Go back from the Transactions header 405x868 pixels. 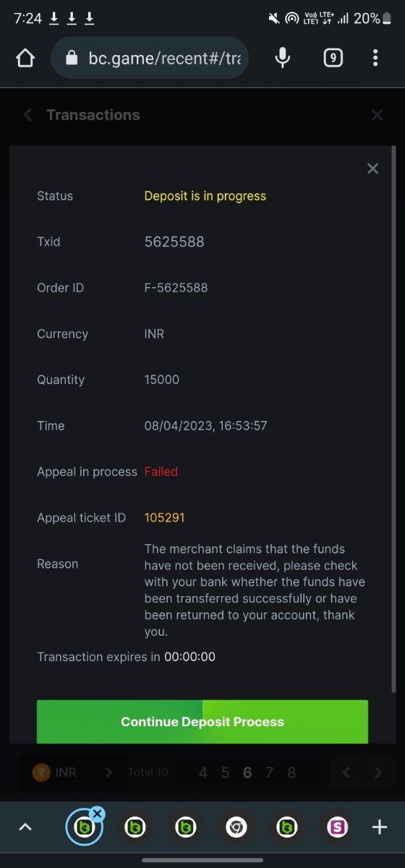point(27,114)
